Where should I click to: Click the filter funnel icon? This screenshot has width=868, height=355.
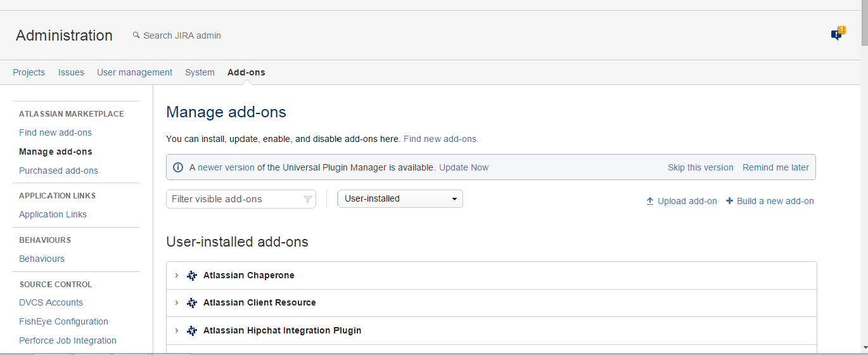[x=307, y=199]
